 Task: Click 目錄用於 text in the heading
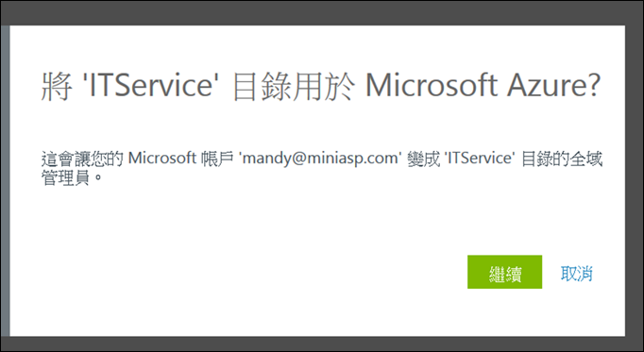(x=294, y=86)
